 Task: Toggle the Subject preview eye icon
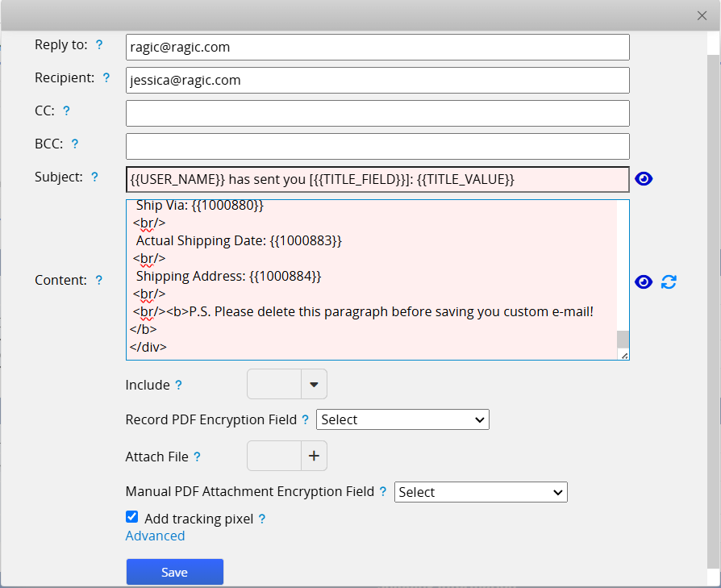pos(643,179)
